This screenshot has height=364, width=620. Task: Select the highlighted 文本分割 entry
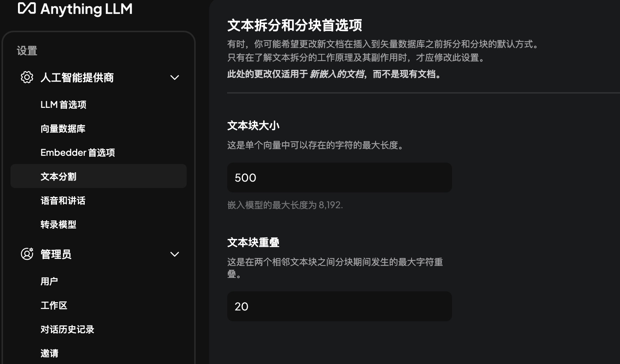coord(58,176)
